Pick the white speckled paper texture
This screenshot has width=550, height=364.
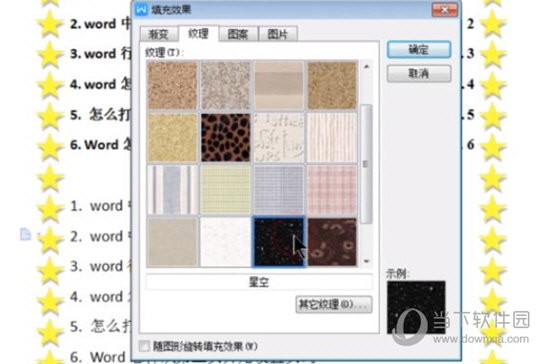pos(226,242)
